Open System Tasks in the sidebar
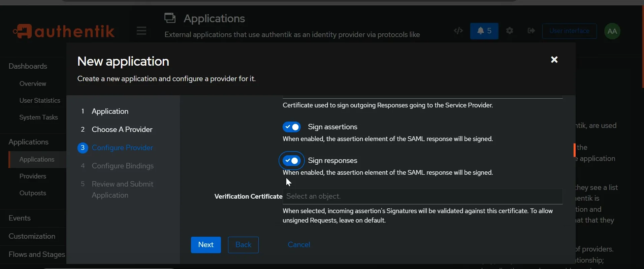 (39, 117)
